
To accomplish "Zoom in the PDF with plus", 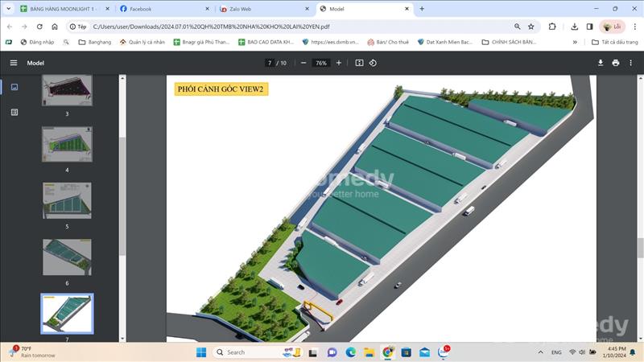I will [338, 63].
